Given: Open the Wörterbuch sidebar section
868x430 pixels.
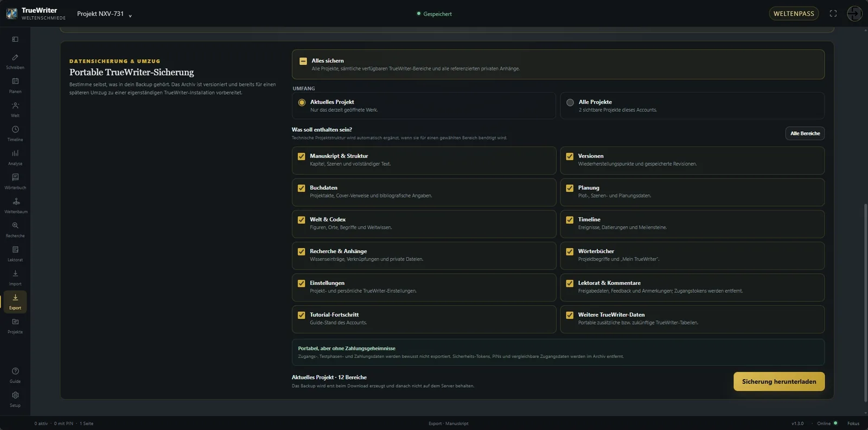Looking at the screenshot, I should coord(15,181).
